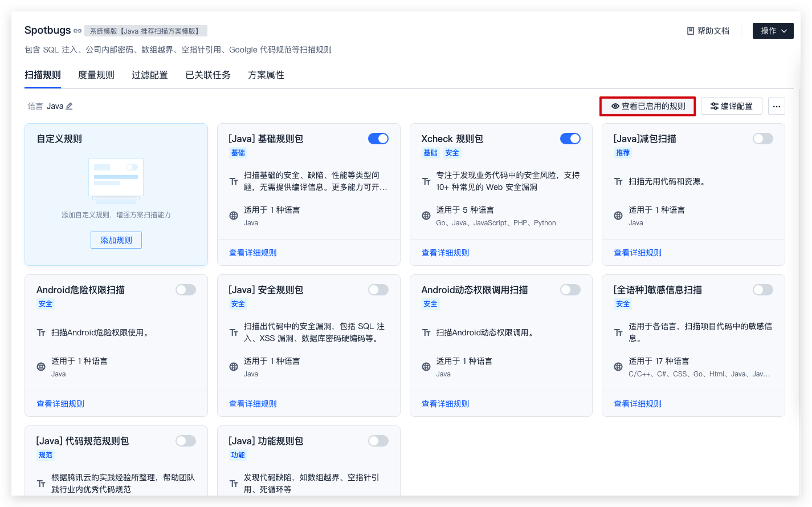Open 查看详细规则 for [全语种]敏感信息扫描

[x=638, y=404]
